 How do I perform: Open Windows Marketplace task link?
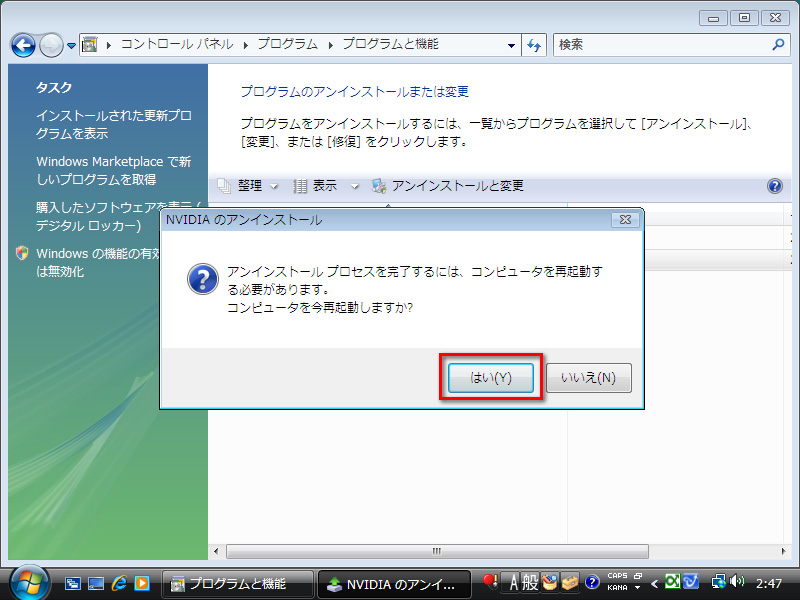(113, 170)
